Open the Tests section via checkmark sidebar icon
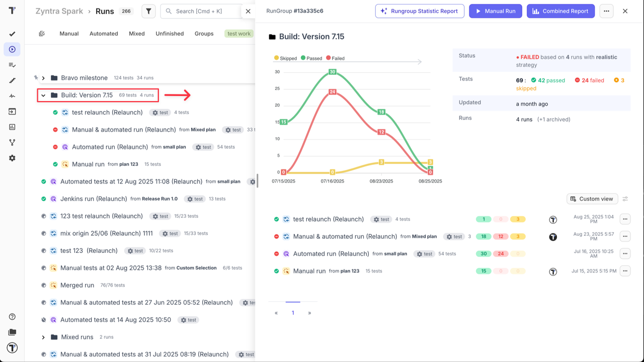644x362 pixels. coord(12,34)
